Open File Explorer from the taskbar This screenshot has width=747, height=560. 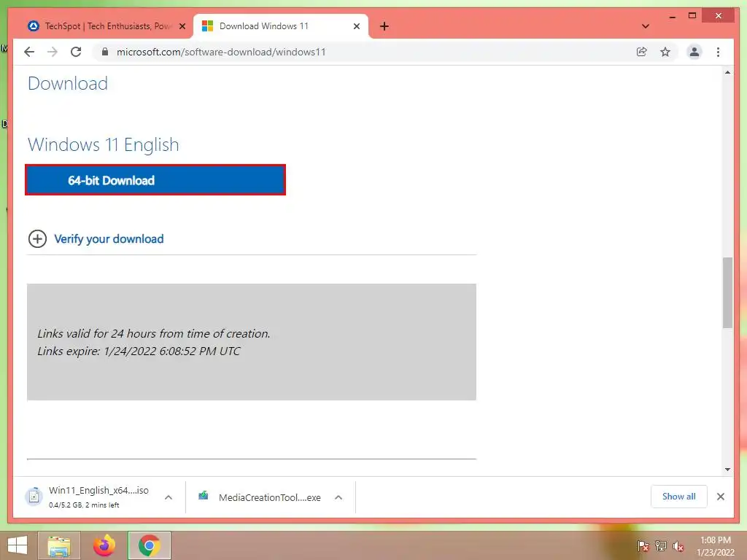pyautogui.click(x=59, y=545)
